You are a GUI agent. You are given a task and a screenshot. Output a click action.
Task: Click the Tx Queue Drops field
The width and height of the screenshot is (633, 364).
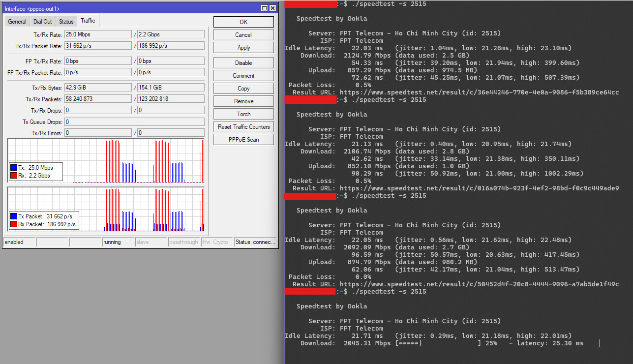pyautogui.click(x=134, y=121)
